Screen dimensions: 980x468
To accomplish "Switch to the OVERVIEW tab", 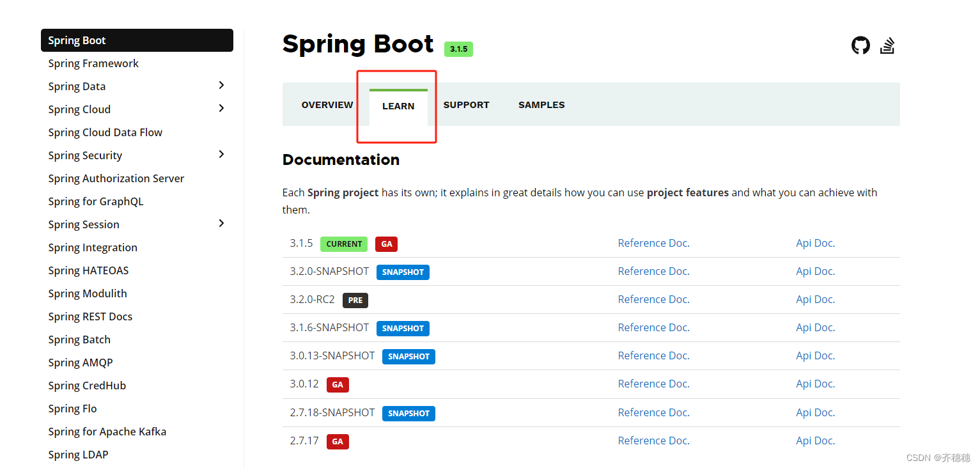I will click(x=327, y=104).
